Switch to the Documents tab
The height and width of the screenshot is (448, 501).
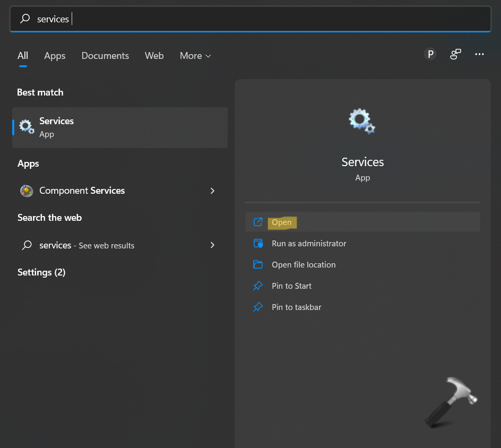pyautogui.click(x=105, y=56)
